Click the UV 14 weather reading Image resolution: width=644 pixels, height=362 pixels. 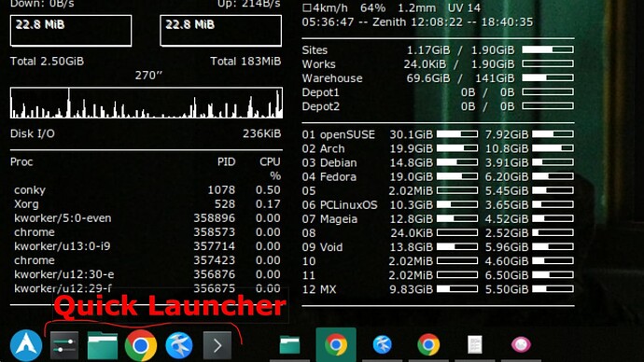pyautogui.click(x=464, y=7)
